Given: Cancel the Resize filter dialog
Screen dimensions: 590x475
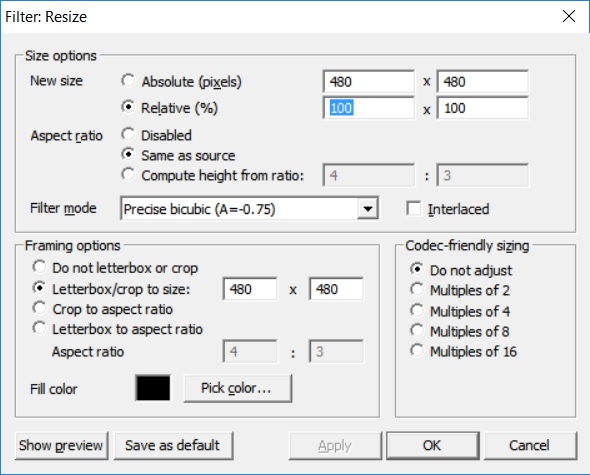Looking at the screenshot, I should tap(530, 446).
